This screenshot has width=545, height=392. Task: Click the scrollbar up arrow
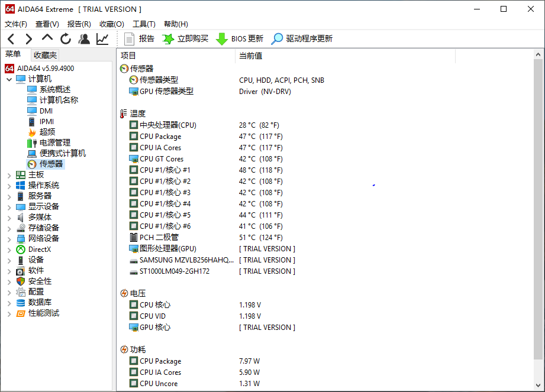pyautogui.click(x=538, y=54)
